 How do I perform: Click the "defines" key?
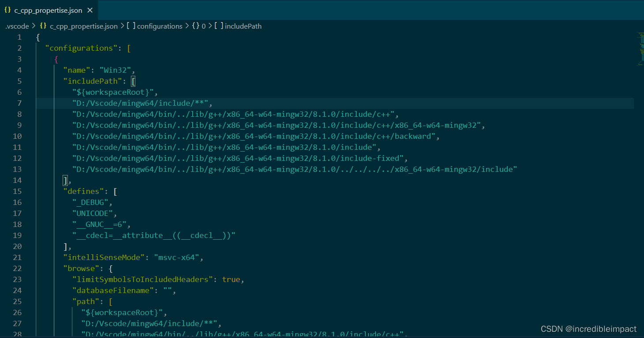pyautogui.click(x=83, y=191)
